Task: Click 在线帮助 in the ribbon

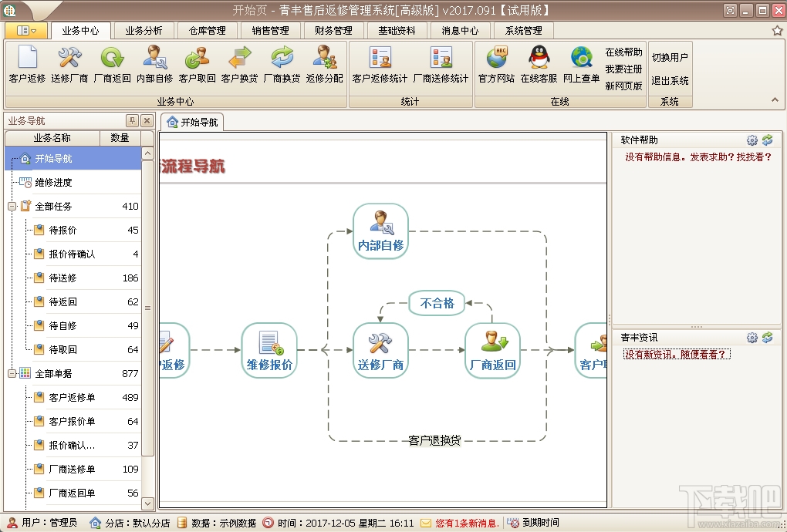Action: click(623, 52)
